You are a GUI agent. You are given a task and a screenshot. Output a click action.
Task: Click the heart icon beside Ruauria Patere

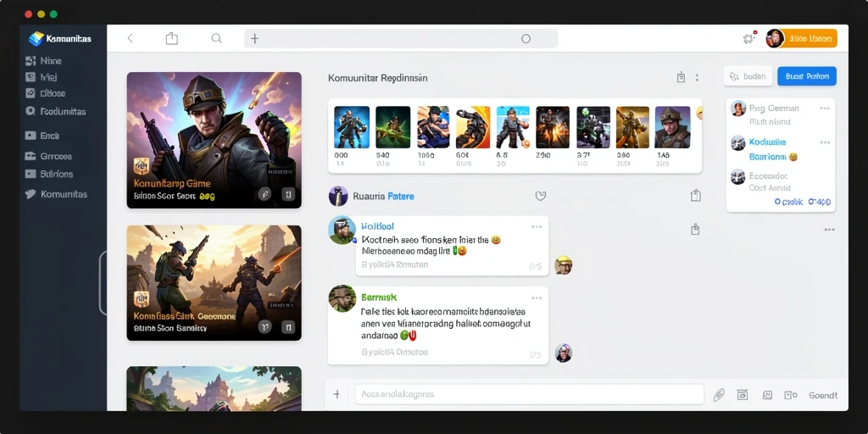point(541,196)
